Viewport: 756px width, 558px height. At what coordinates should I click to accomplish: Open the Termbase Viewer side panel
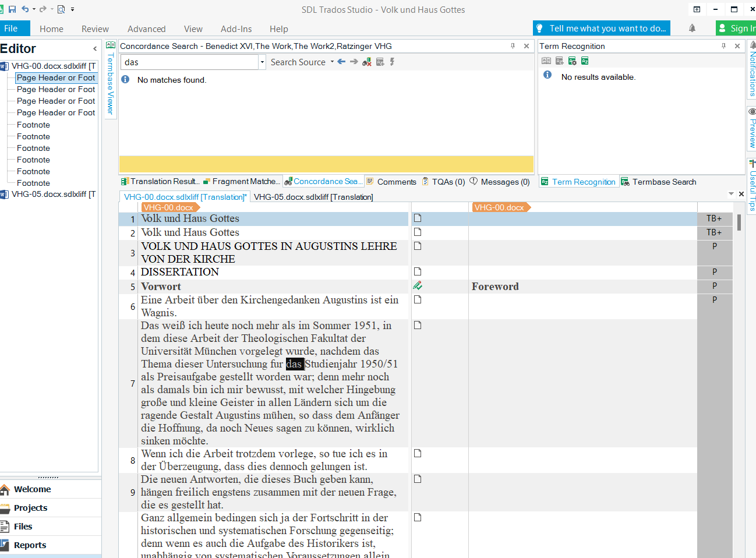click(110, 79)
